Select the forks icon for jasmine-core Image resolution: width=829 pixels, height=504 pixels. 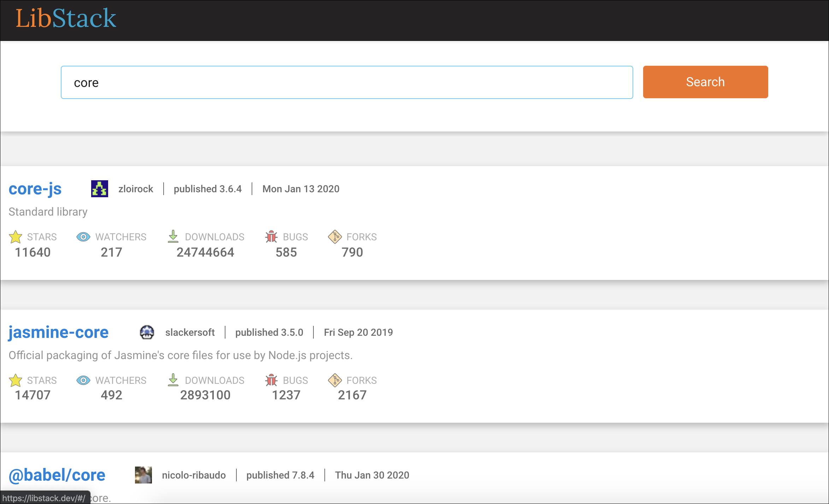(335, 380)
